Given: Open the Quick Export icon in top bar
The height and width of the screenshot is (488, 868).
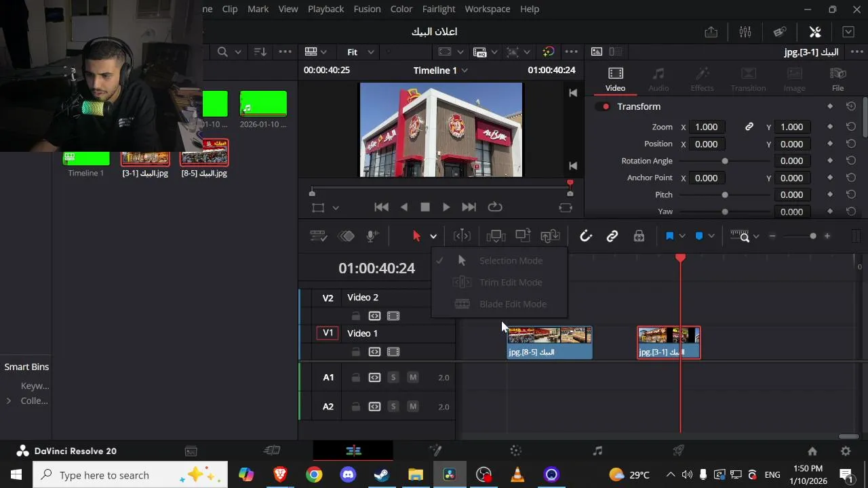Looking at the screenshot, I should 711,32.
